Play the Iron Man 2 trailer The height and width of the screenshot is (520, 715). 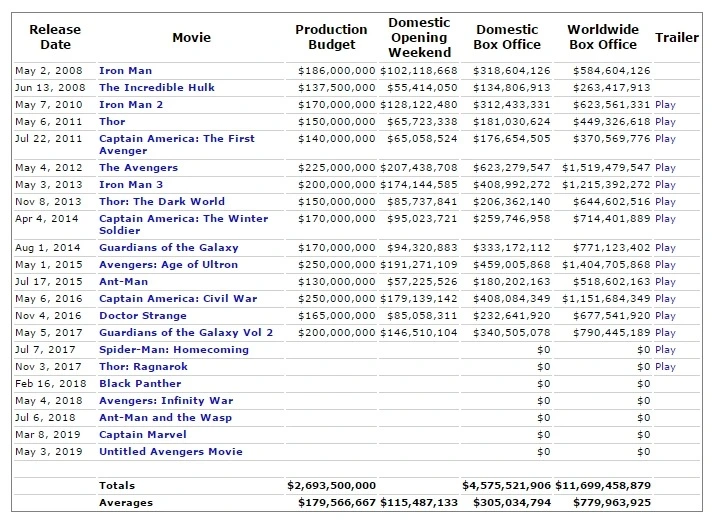click(x=665, y=105)
